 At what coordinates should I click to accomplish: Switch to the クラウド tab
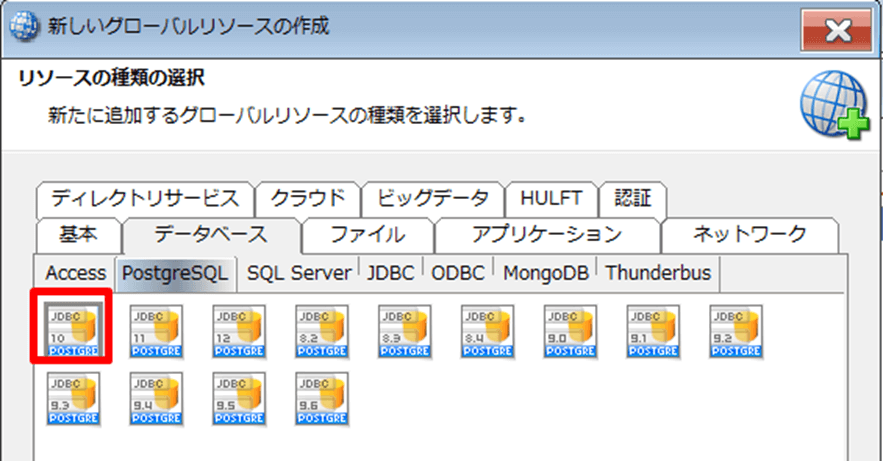[307, 199]
